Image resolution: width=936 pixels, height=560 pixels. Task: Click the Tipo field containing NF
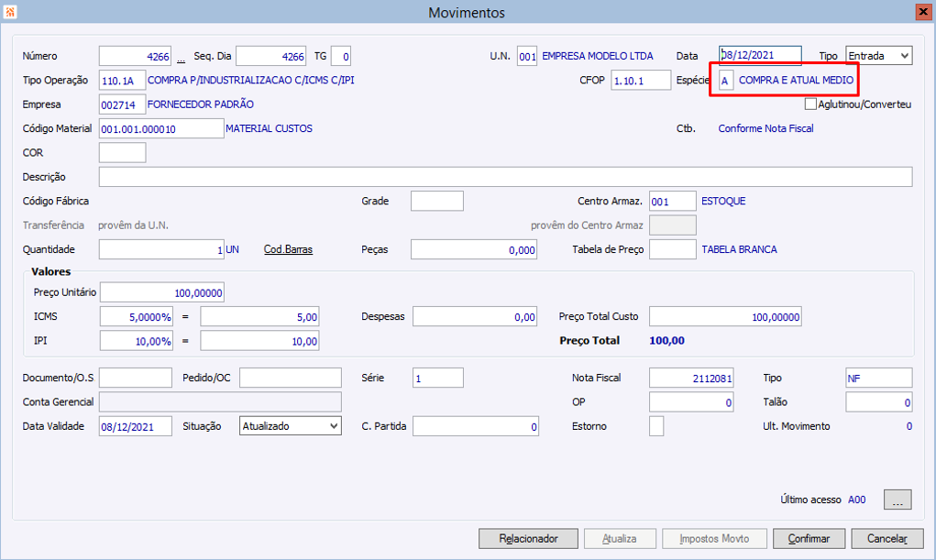tap(878, 378)
